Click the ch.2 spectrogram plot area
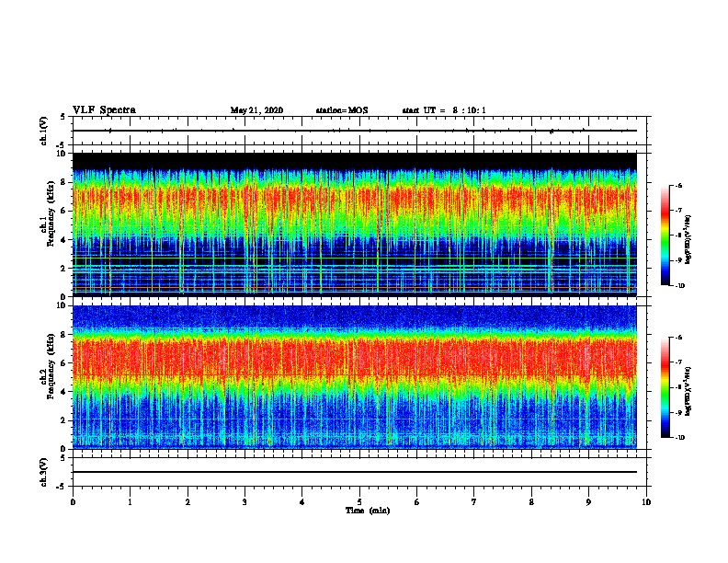 tap(355, 377)
